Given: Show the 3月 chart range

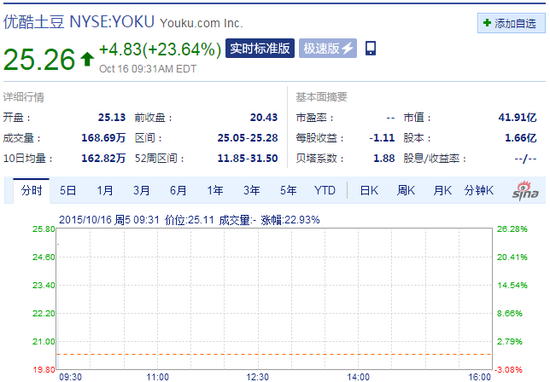Looking at the screenshot, I should (x=141, y=191).
